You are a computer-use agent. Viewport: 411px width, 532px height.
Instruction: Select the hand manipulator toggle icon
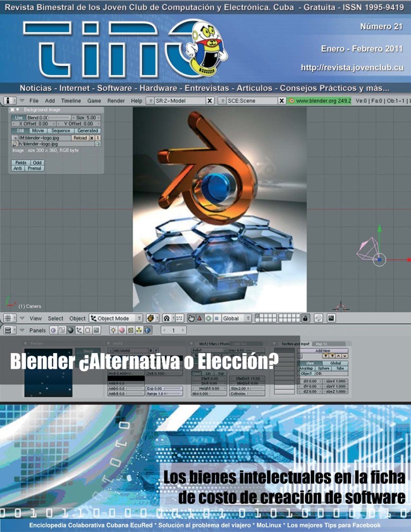191,318
